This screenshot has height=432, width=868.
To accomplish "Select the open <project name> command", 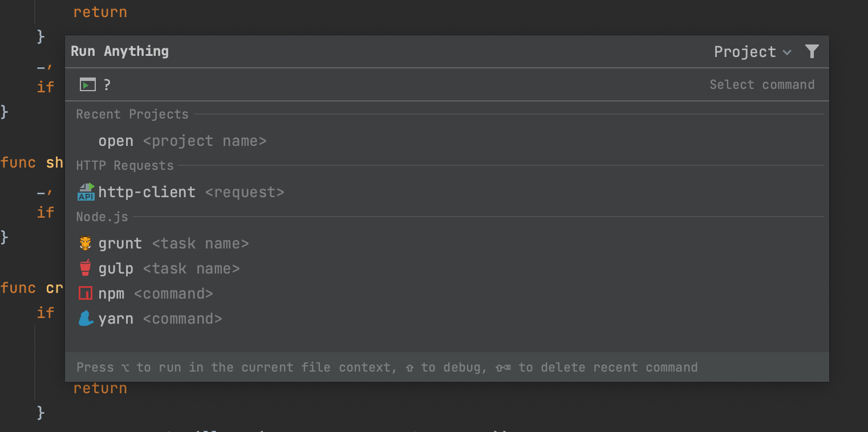I will click(182, 141).
